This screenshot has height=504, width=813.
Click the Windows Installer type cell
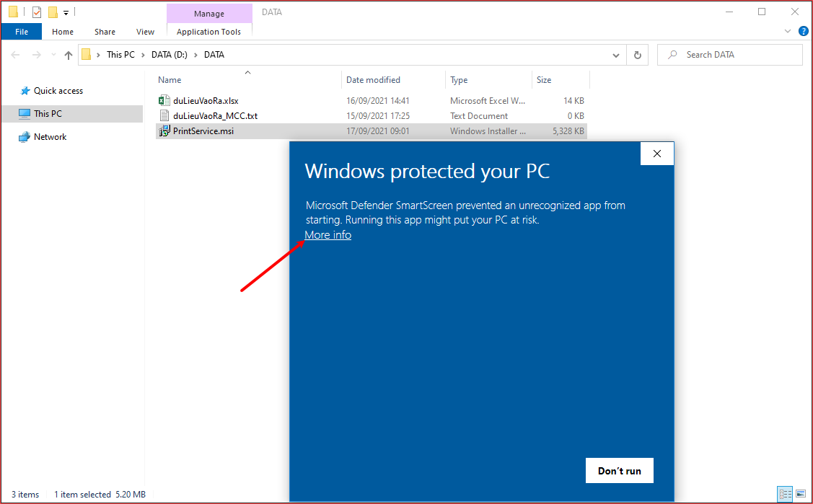(x=488, y=131)
